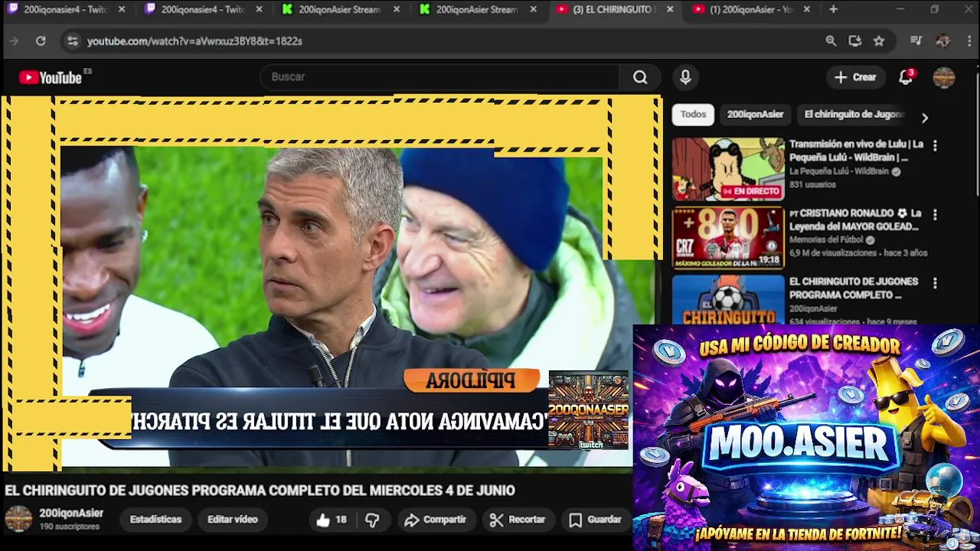Select the Todos filter chip
The height and width of the screenshot is (551, 980).
coord(693,115)
